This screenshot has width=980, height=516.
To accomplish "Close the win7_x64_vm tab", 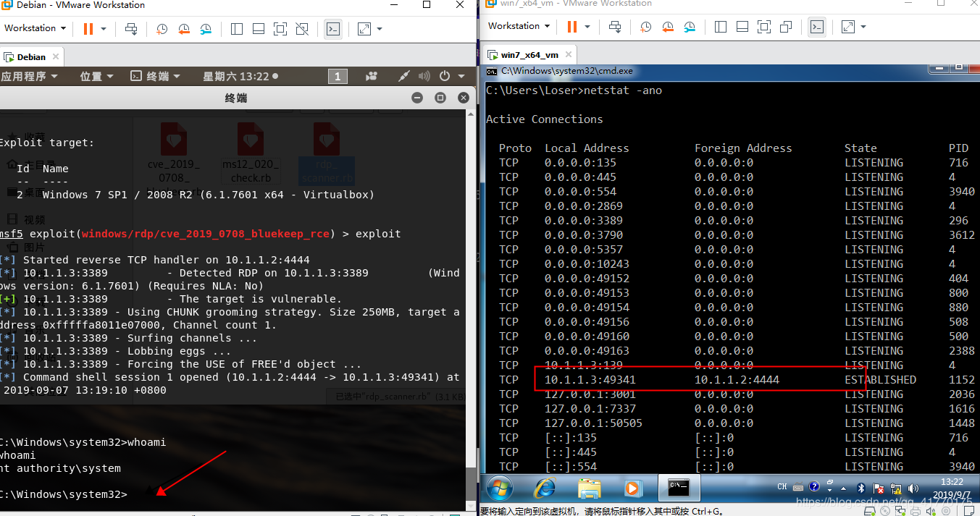I will point(569,55).
